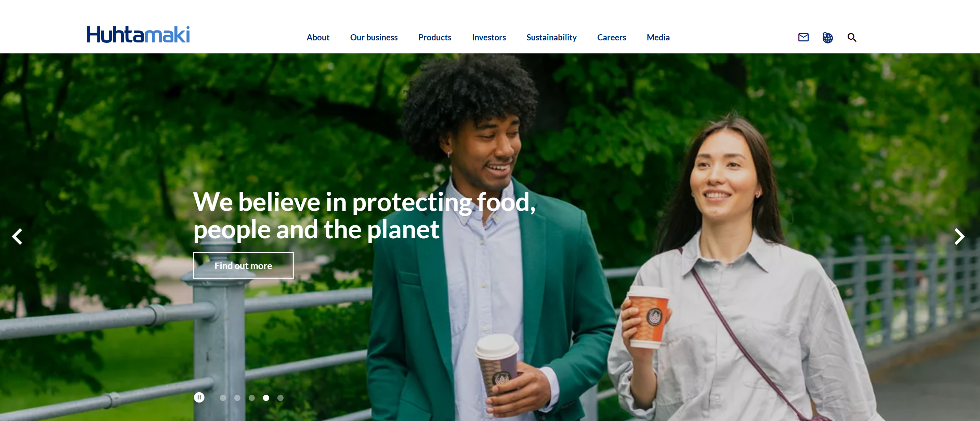Jump to second carousel slide dot

[237, 398]
